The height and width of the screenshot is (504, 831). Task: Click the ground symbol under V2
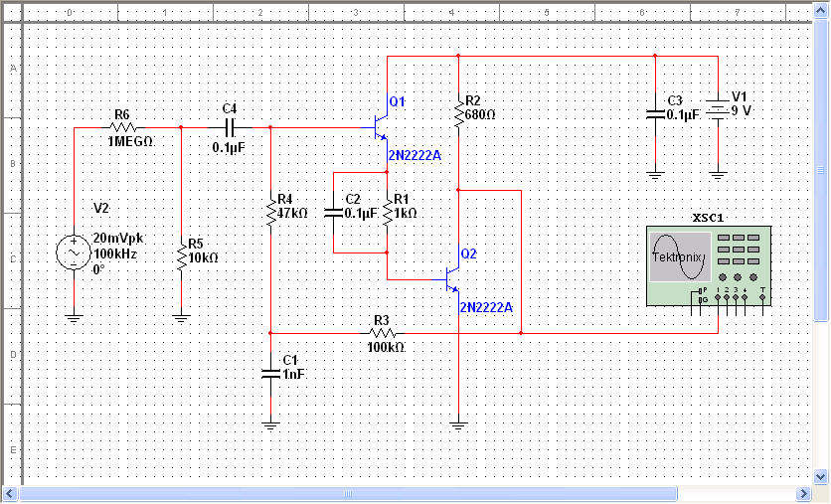(x=74, y=318)
